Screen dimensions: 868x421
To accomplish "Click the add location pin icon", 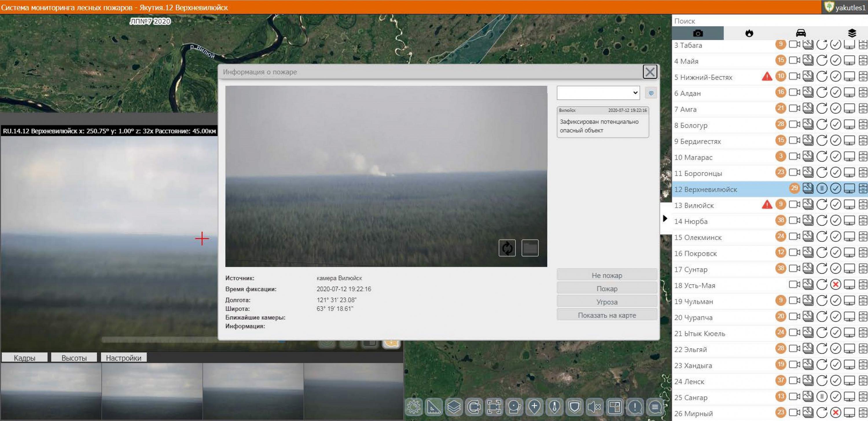I will [534, 407].
